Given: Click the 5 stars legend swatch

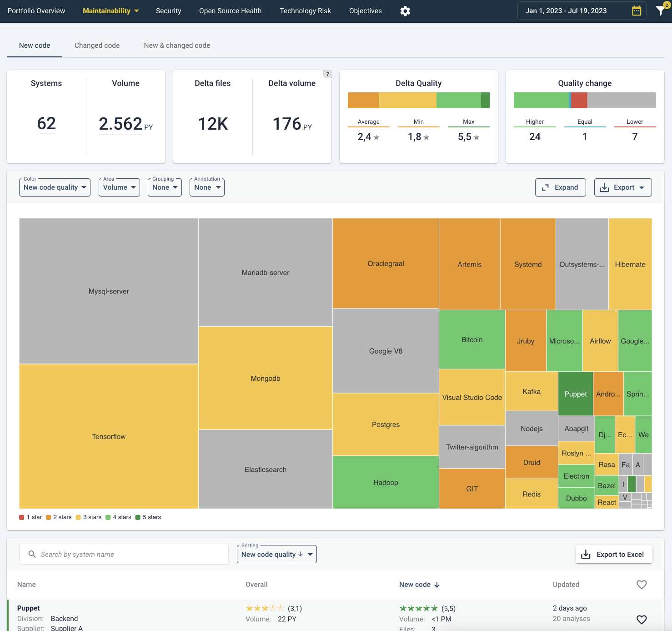Looking at the screenshot, I should tap(138, 517).
